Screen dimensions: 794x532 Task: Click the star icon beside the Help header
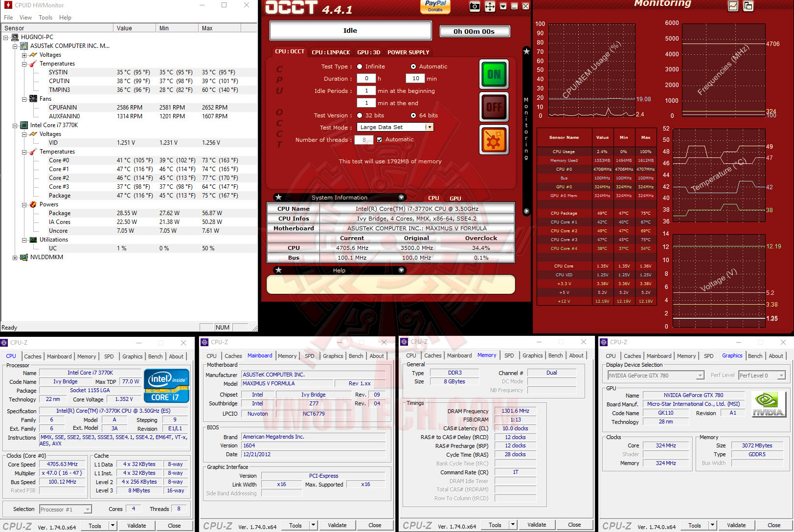pos(278,270)
